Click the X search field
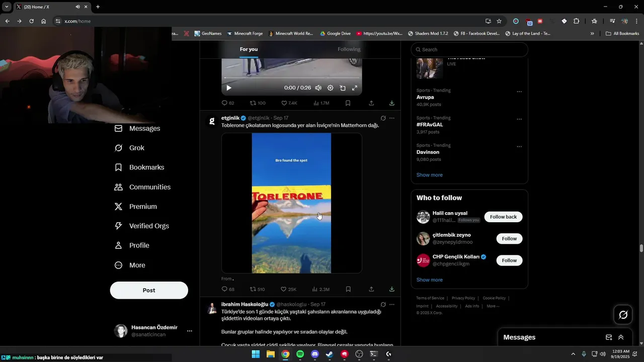The height and width of the screenshot is (362, 644). coord(469,49)
